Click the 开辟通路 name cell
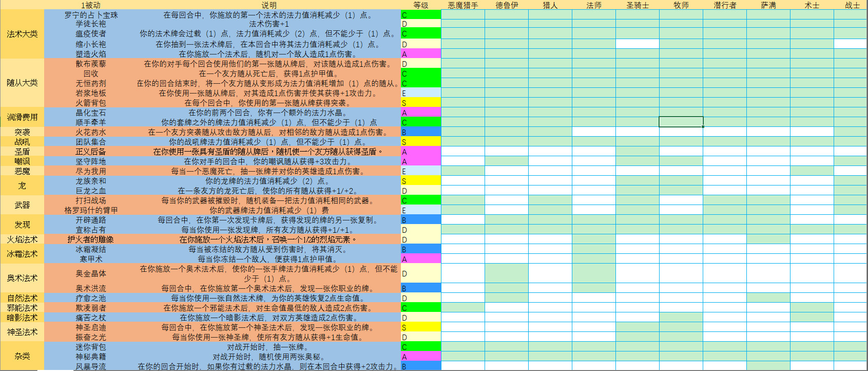 pyautogui.click(x=91, y=220)
